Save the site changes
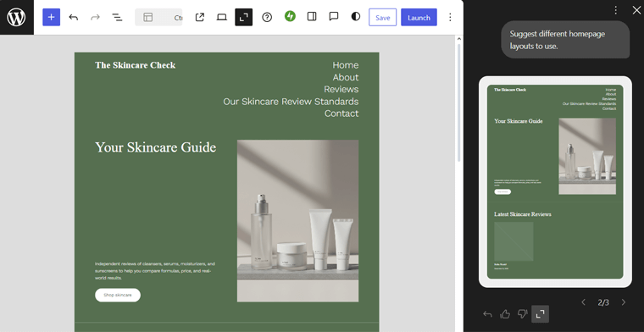This screenshot has width=644, height=332. click(x=382, y=17)
